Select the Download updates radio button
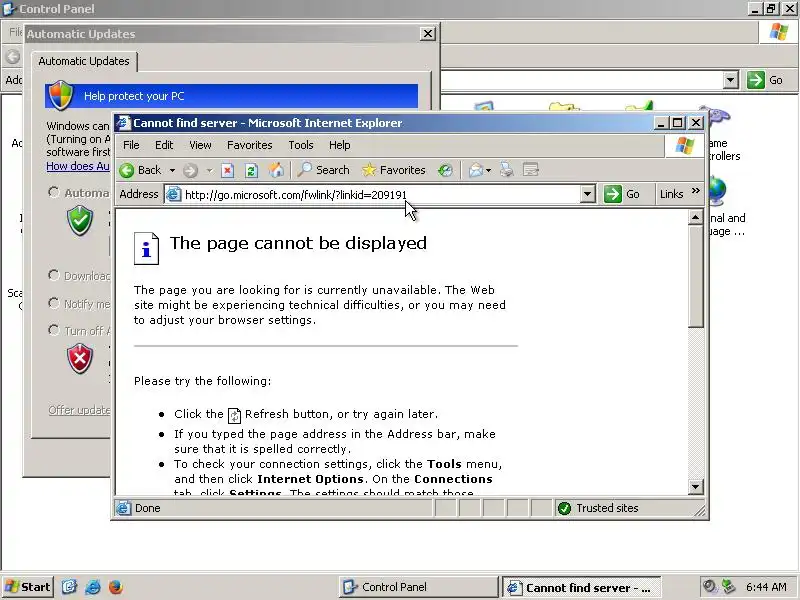Viewport: 800px width, 600px height. point(54,276)
